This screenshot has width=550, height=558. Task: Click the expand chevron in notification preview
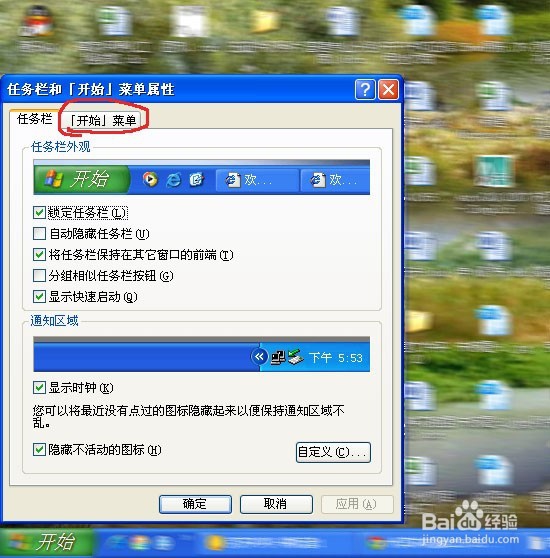259,357
